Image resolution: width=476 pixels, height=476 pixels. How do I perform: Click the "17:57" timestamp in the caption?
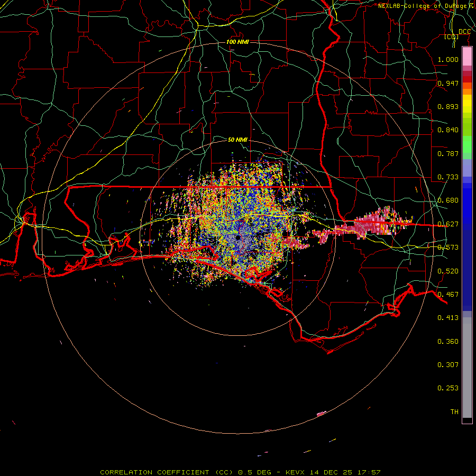[x=369, y=472]
